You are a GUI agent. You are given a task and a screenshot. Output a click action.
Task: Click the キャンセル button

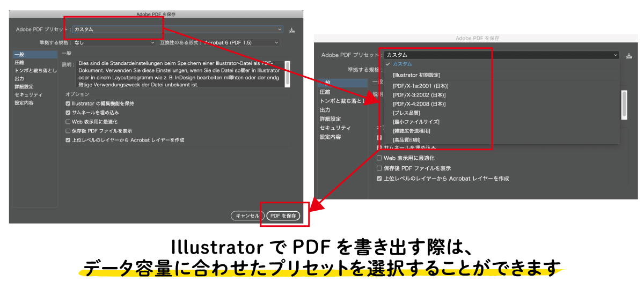click(x=247, y=216)
